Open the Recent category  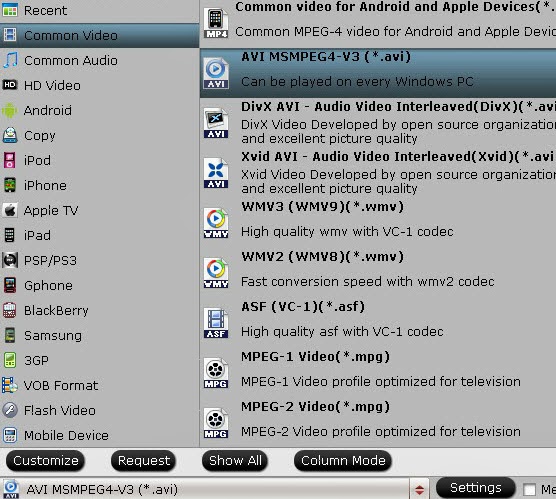(x=99, y=10)
